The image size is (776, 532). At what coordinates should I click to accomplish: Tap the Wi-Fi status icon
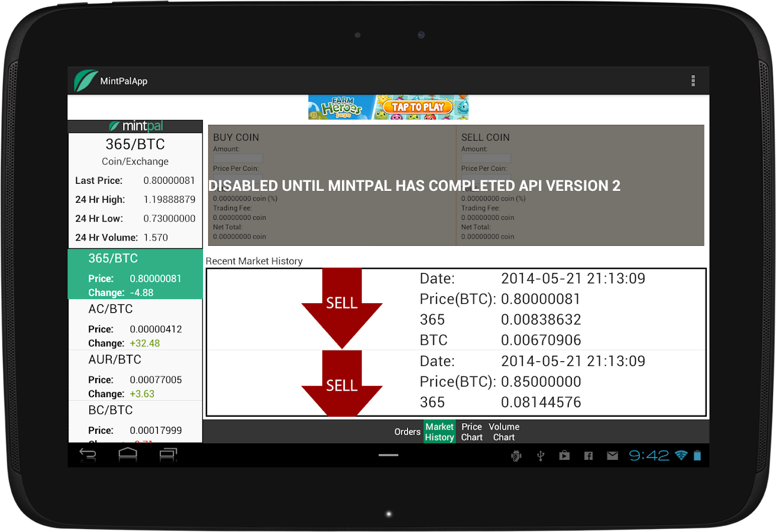point(681,455)
